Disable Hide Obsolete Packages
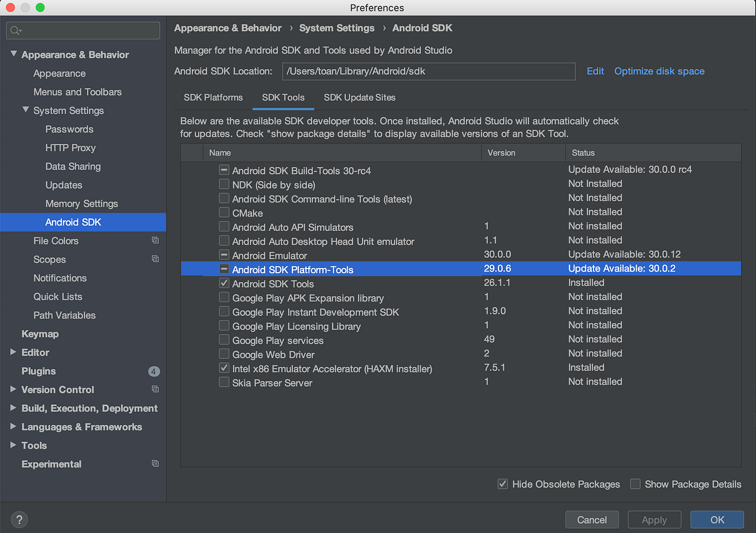 pos(503,484)
